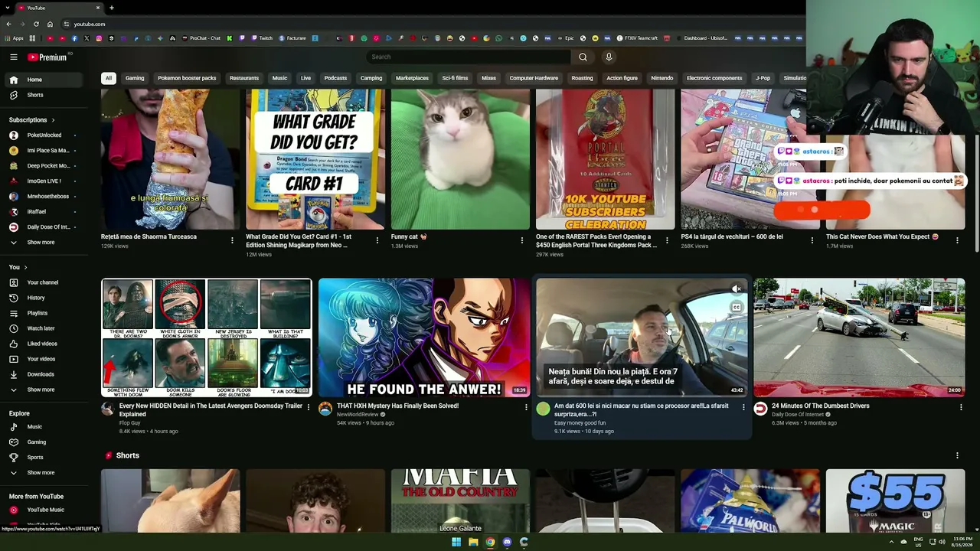Image resolution: width=980 pixels, height=551 pixels.
Task: Open Flop Guy channel avatar
Action: pyautogui.click(x=108, y=409)
